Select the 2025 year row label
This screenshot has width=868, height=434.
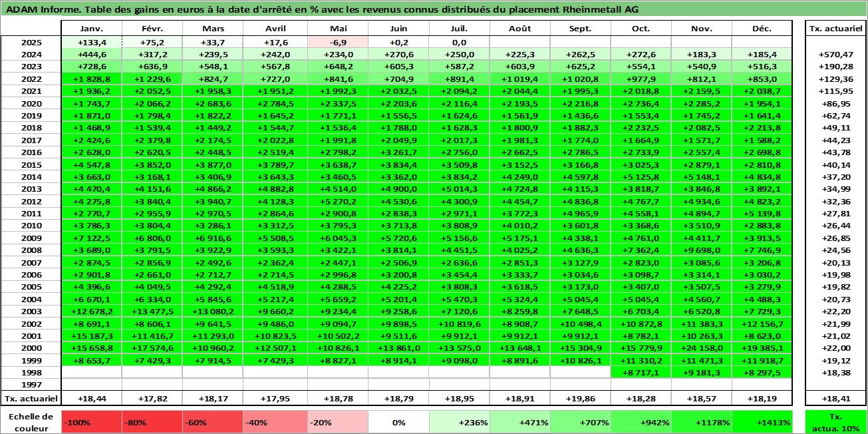tap(31, 42)
